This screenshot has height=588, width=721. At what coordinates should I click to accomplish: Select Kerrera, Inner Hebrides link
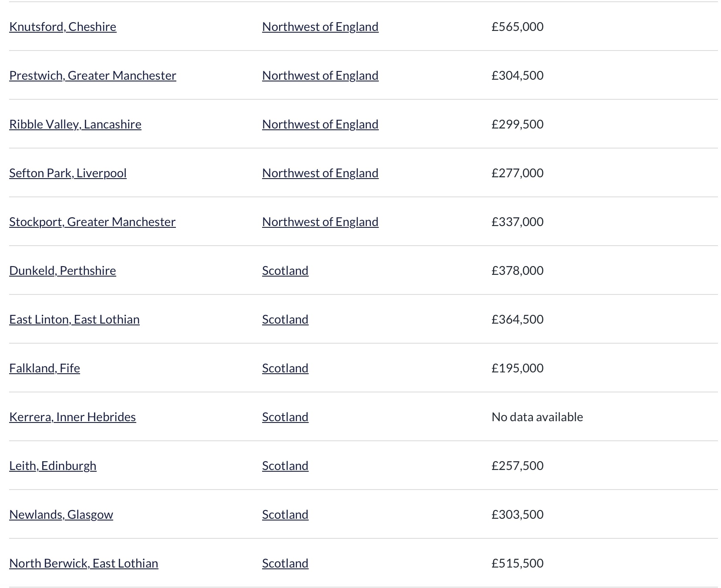click(x=72, y=417)
